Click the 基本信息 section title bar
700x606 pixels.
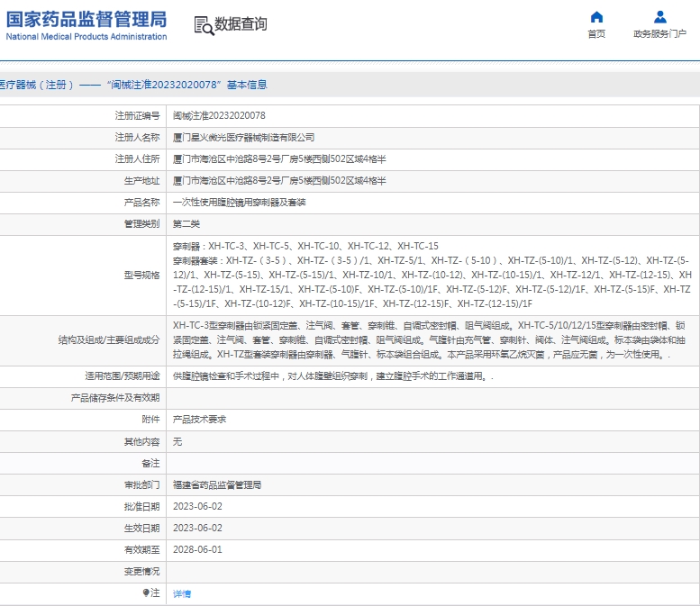(350, 85)
